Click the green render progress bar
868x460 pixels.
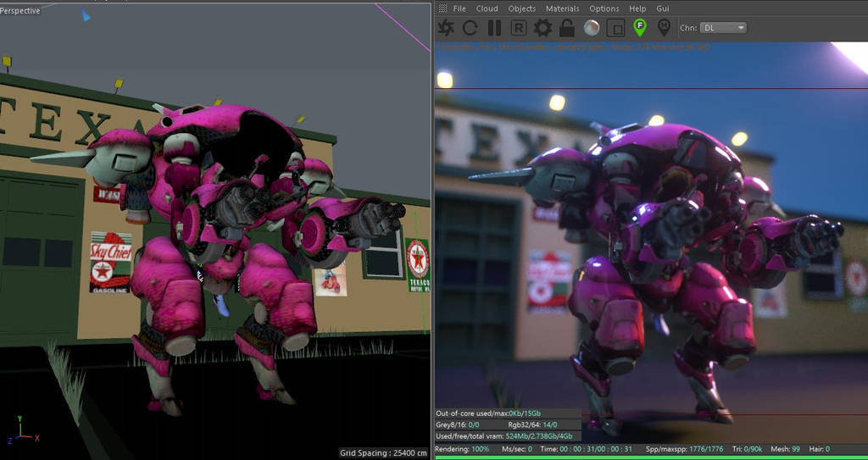point(652,457)
